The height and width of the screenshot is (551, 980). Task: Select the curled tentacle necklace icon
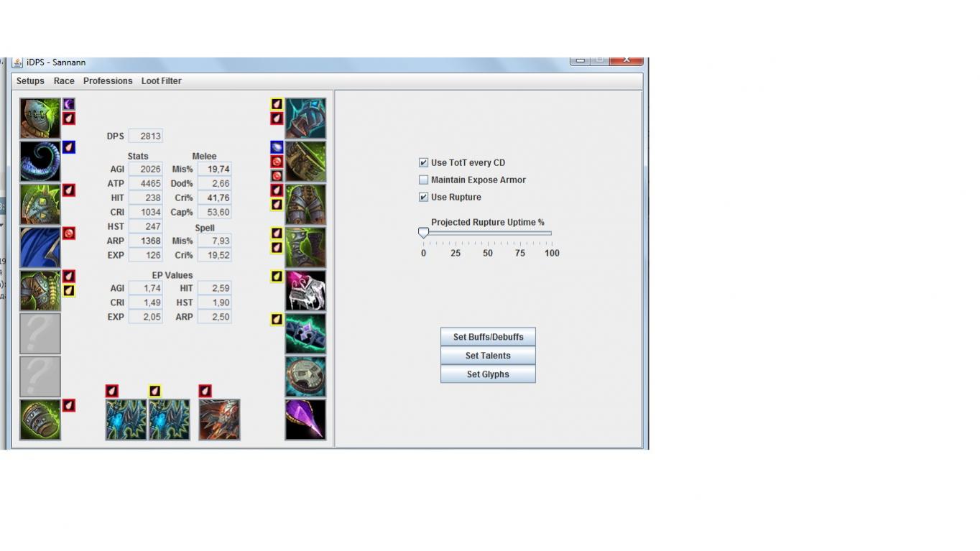40,162
